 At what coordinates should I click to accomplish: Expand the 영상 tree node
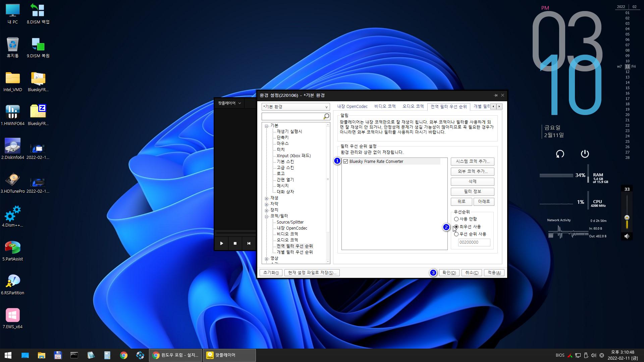[267, 259]
